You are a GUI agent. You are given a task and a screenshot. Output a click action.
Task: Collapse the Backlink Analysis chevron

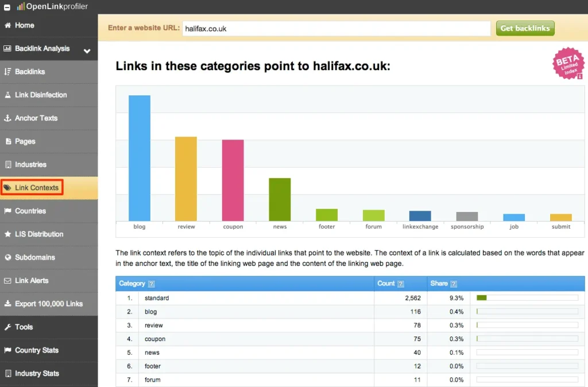click(x=87, y=51)
